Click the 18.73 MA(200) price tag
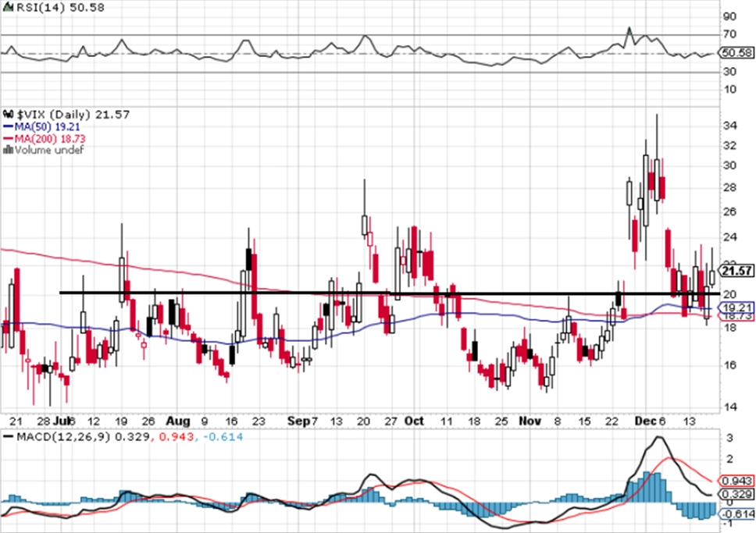 [736, 316]
